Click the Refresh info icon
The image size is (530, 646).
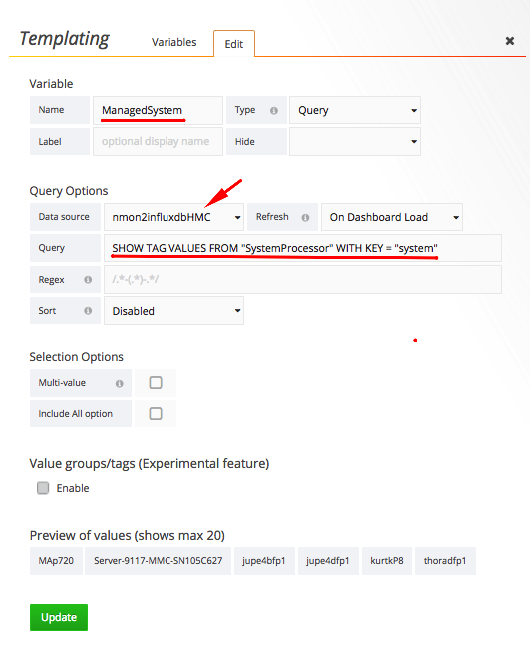tap(305, 218)
